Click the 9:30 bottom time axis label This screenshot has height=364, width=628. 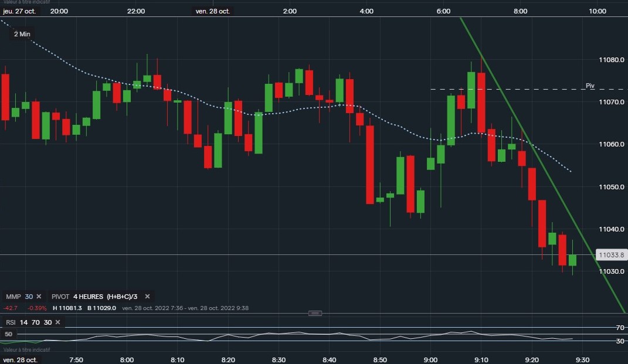click(583, 359)
